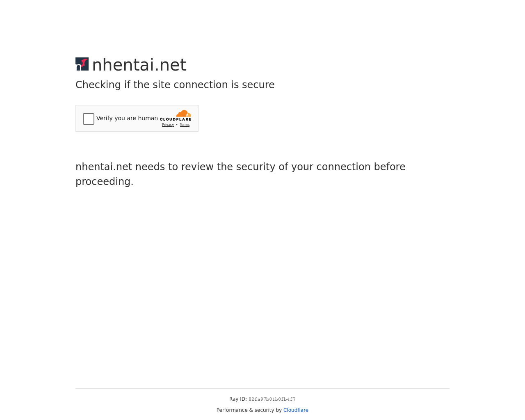Screen dimensions: 525x420
Task: Check the Verify you are human checkbox
Action: (89, 119)
